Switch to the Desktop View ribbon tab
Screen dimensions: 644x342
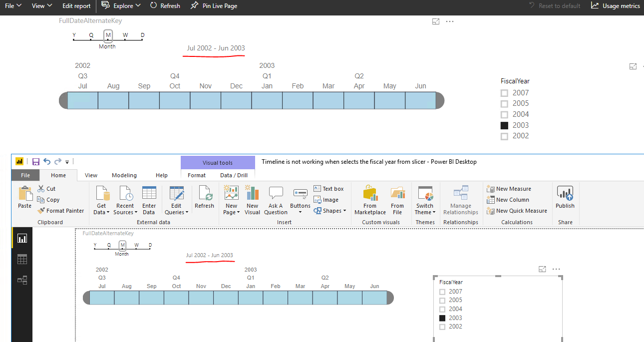coord(91,175)
